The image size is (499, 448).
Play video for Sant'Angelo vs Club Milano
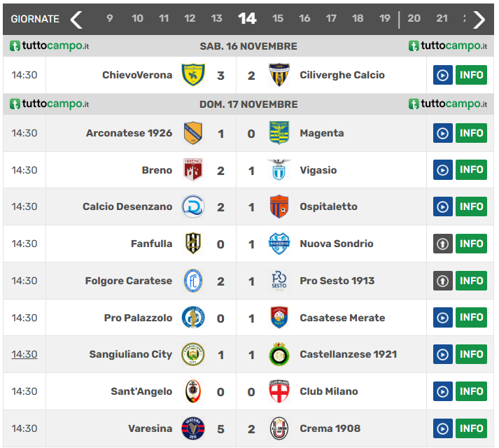click(x=442, y=391)
